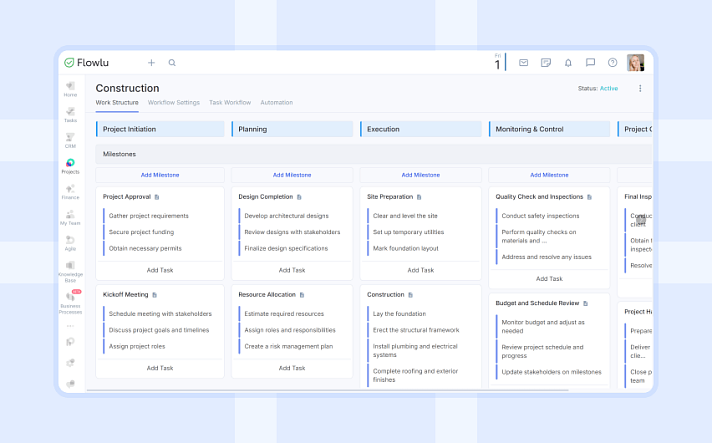Switch to Automation tab
The height and width of the screenshot is (443, 712).
(x=277, y=103)
